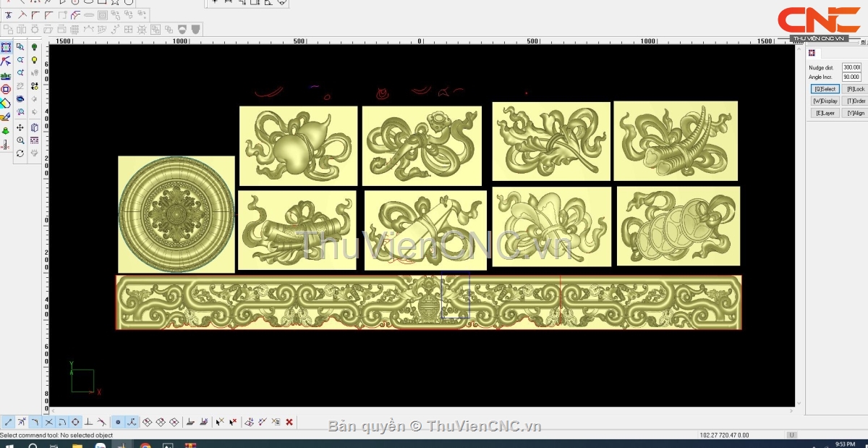Click the [E]Layer button
Screen dimensions: 868x448
point(825,113)
